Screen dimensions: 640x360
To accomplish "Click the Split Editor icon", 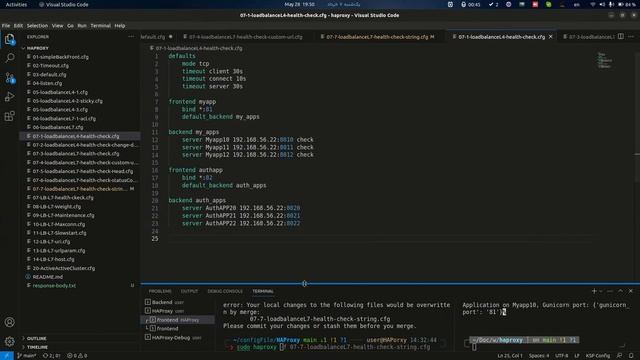I will (x=620, y=37).
